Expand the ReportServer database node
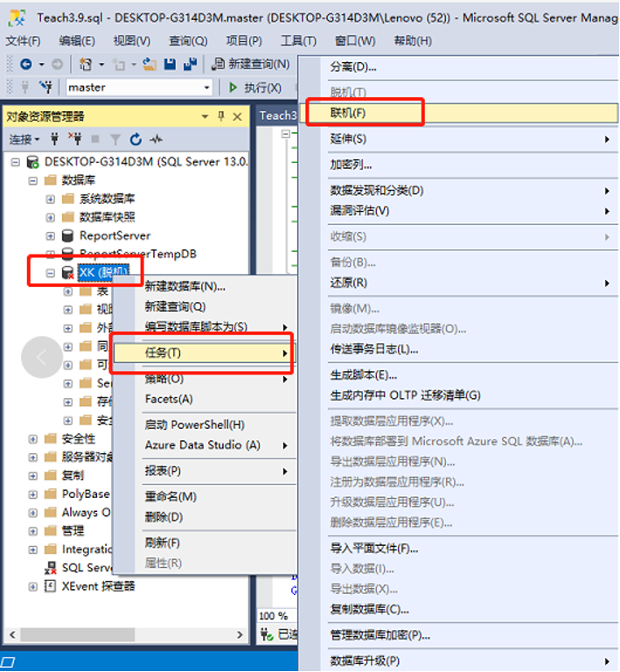 click(51, 235)
